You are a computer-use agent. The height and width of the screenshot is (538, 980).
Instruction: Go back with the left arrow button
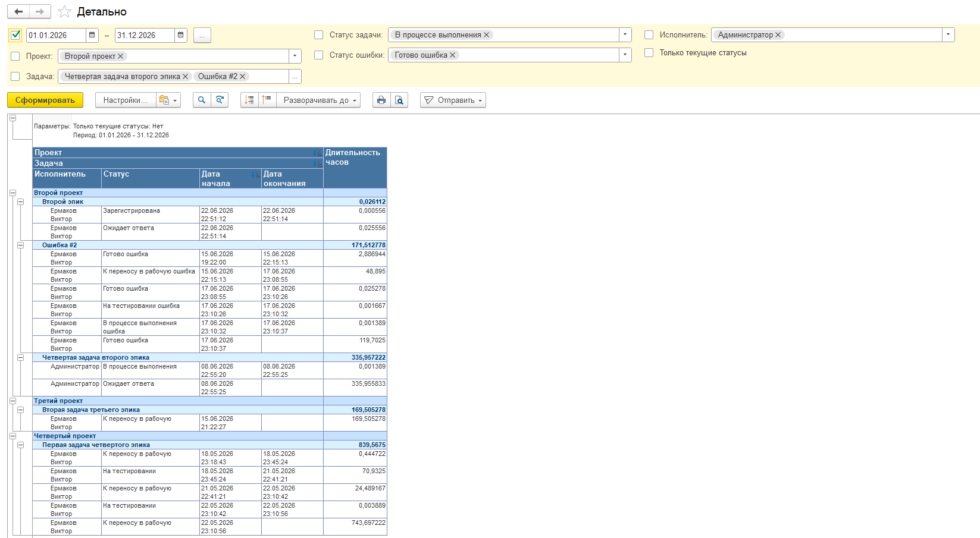pos(18,11)
